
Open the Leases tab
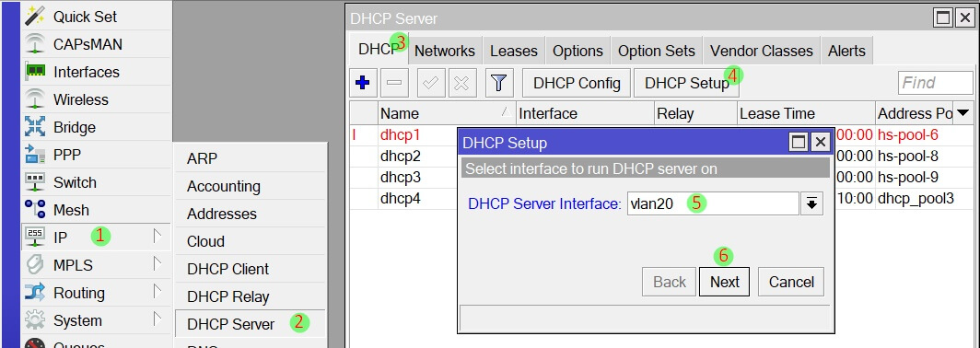click(x=514, y=51)
